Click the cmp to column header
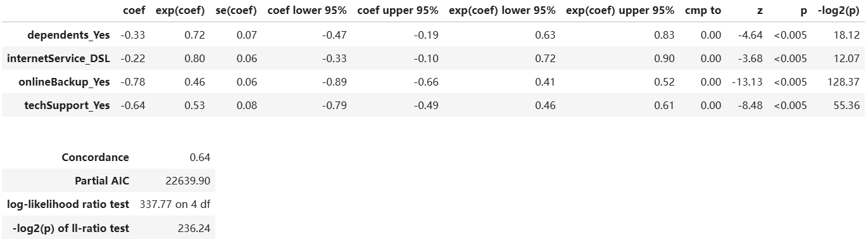Image resolution: width=868 pixels, height=239 pixels. 703,10
